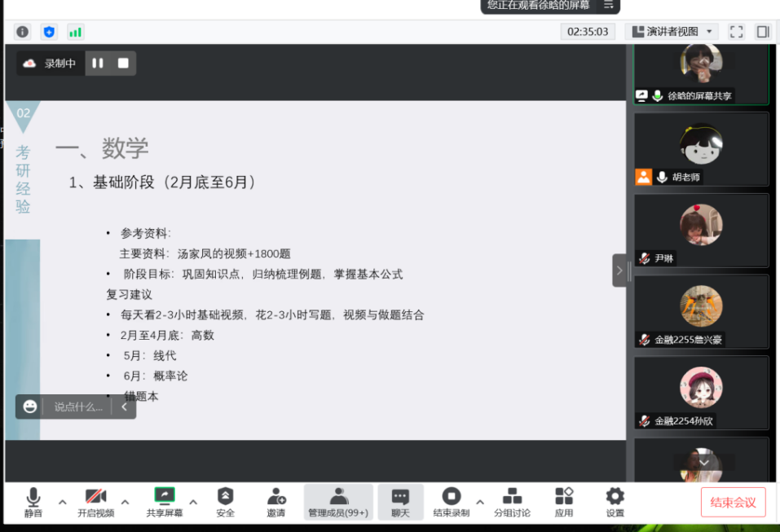780x532 pixels.
Task: Click the red 结束会议 button
Action: pyautogui.click(x=733, y=502)
